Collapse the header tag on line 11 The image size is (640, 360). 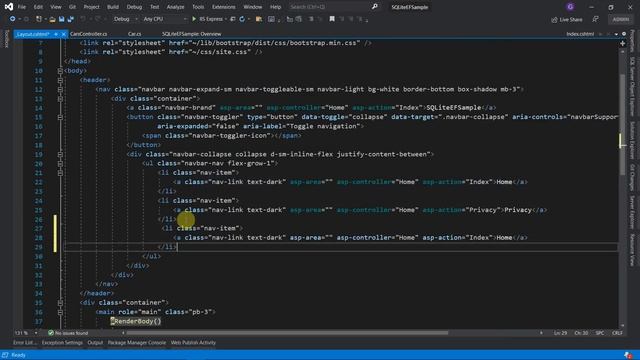[60, 80]
